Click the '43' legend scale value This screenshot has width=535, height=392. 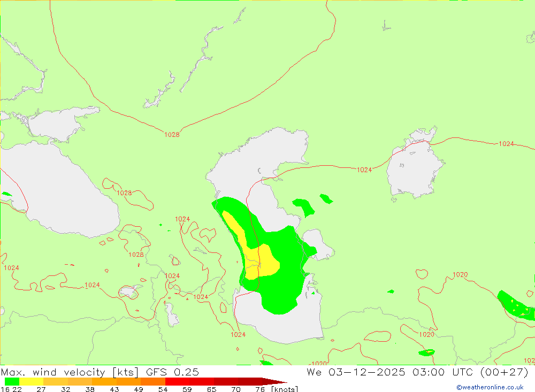click(x=114, y=389)
